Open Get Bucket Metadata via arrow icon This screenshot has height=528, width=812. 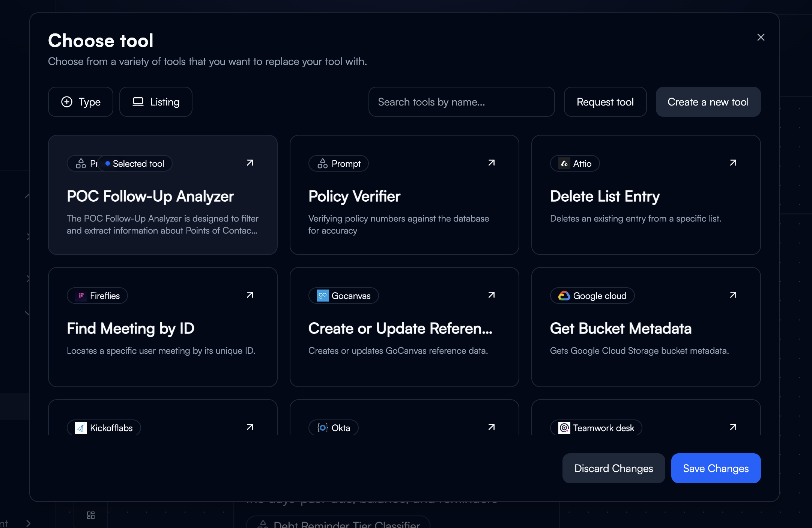pos(733,295)
